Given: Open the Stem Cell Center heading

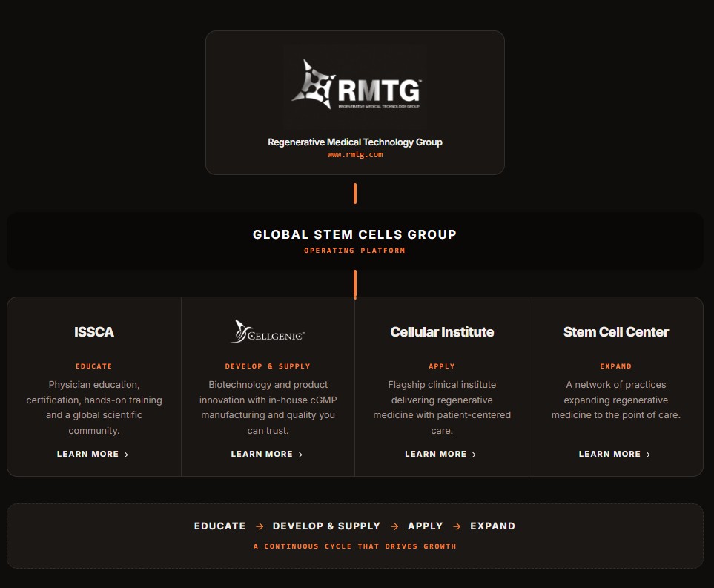Looking at the screenshot, I should 615,331.
